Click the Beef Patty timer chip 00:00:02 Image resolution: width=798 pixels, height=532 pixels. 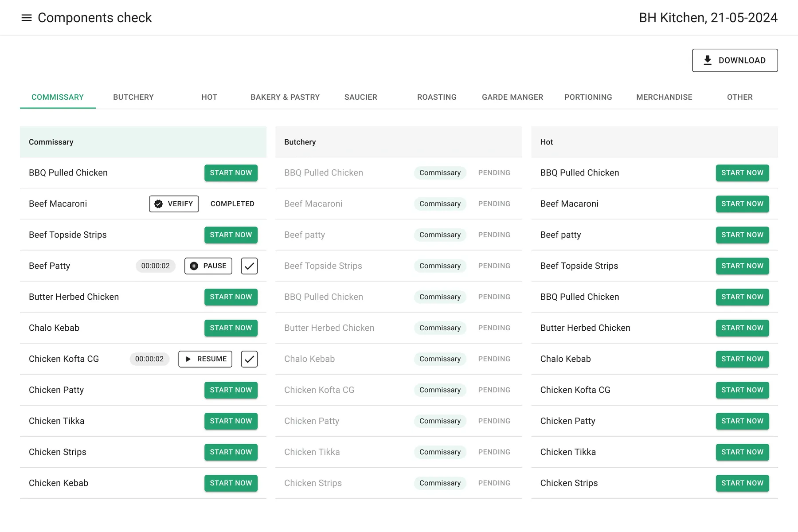156,266
